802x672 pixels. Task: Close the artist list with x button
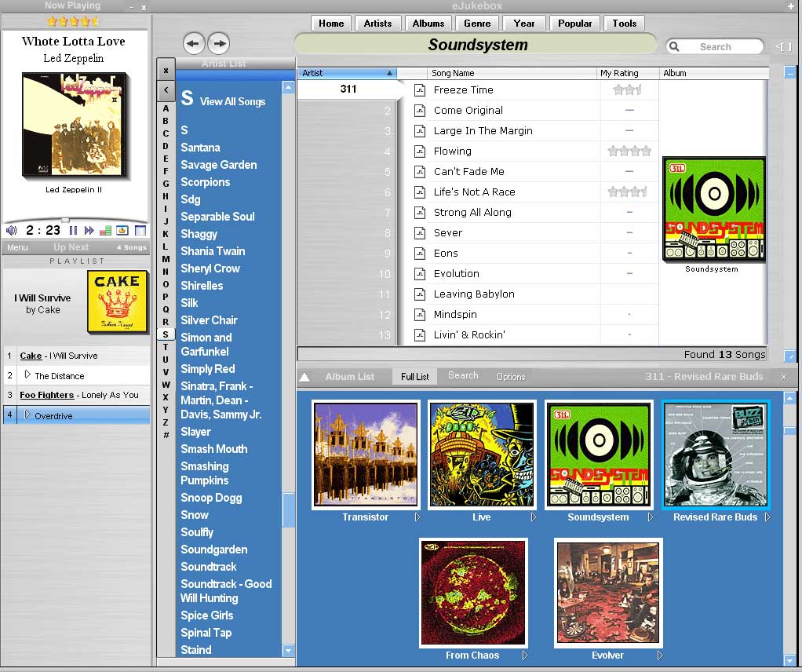[166, 71]
